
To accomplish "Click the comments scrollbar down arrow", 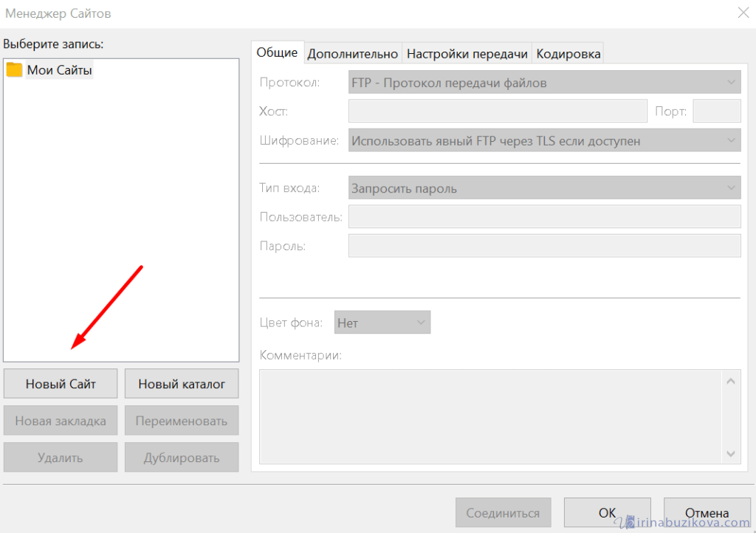I will pos(731,453).
